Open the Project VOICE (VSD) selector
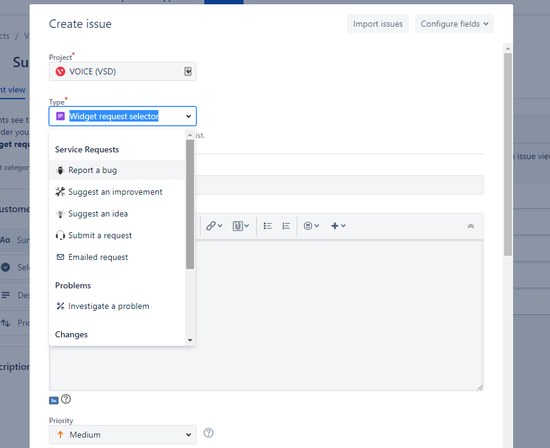 [122, 72]
